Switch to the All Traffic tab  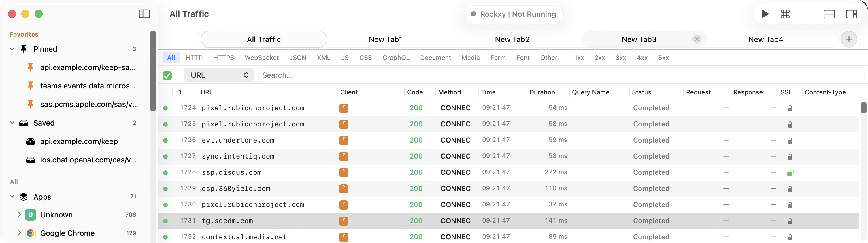[x=264, y=39]
